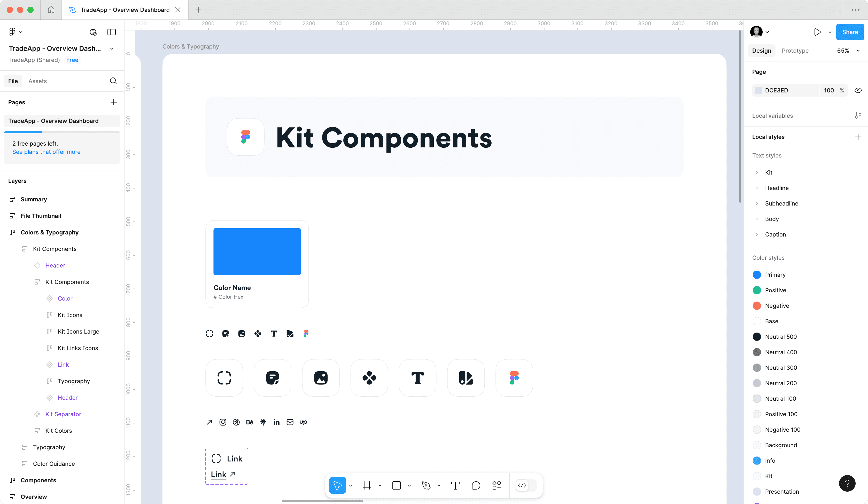Toggle page background visibility eye icon

[x=858, y=90]
